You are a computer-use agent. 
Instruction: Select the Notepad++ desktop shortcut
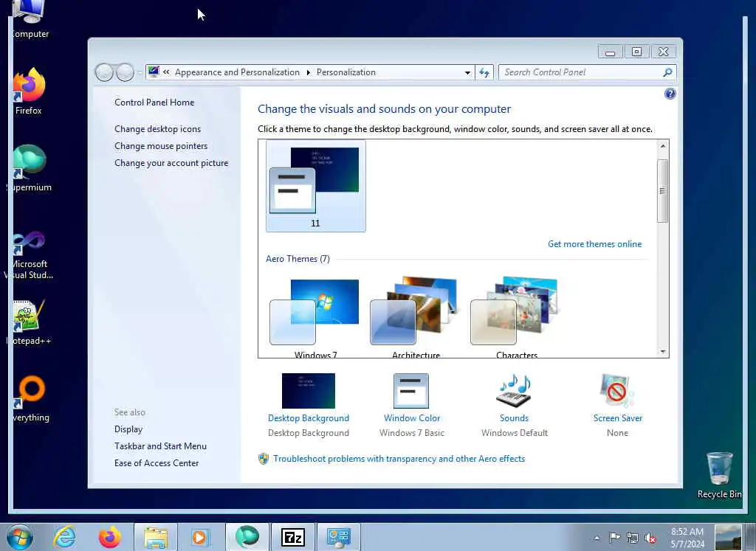point(29,322)
